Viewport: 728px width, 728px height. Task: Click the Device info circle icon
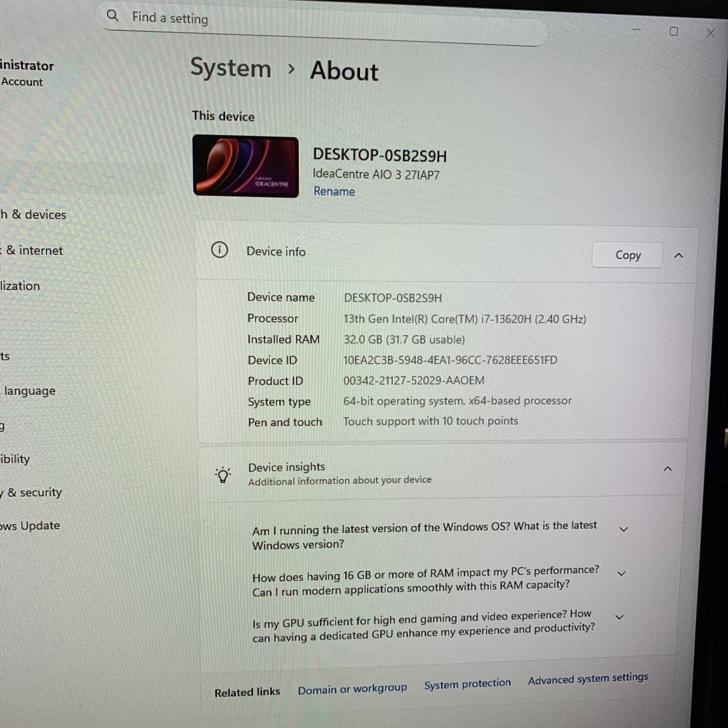(219, 250)
